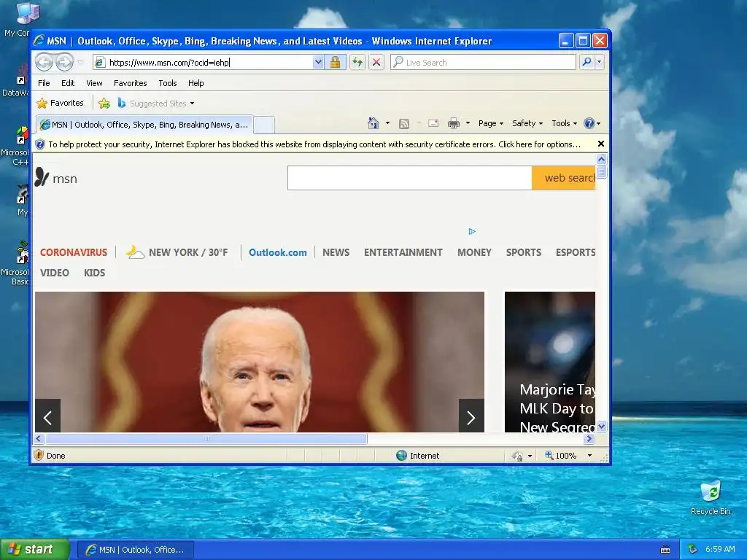Expand the address bar history dropdown
This screenshot has height=560, width=747.
point(318,63)
